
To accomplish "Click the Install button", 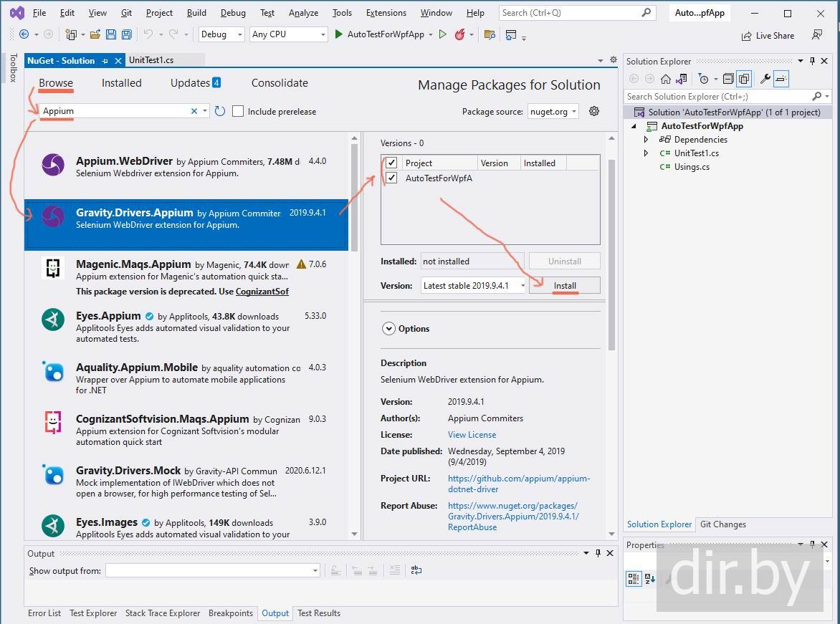I will tap(565, 285).
